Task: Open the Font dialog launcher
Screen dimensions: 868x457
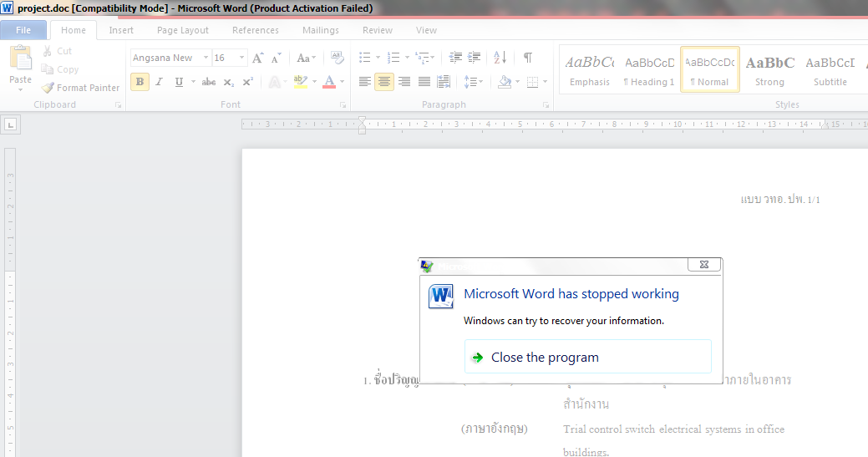Action: [343, 104]
